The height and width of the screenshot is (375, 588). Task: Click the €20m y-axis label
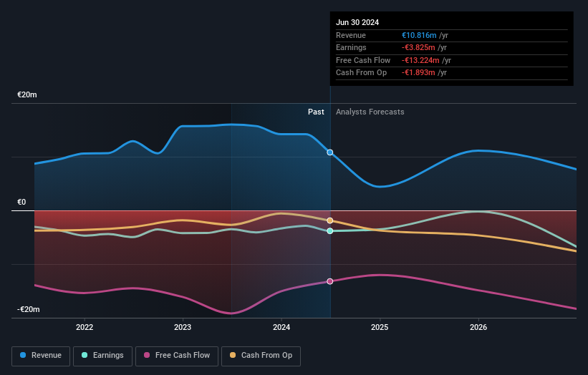[27, 94]
